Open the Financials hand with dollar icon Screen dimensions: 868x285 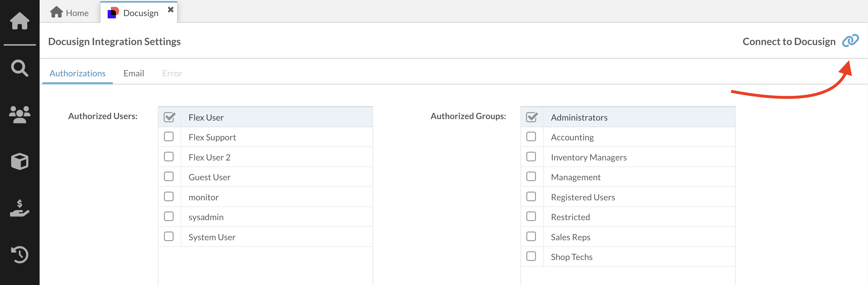[20, 208]
